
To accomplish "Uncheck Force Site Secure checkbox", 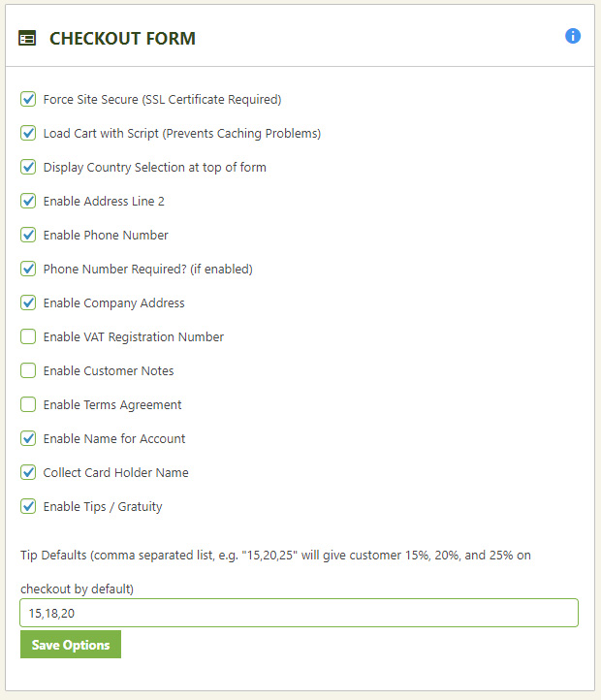I will (28, 99).
